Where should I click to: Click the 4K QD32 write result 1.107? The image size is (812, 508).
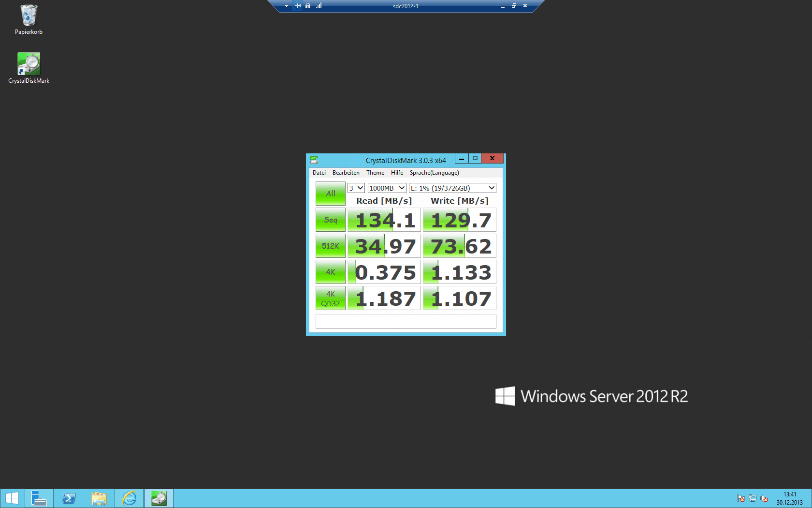click(460, 299)
